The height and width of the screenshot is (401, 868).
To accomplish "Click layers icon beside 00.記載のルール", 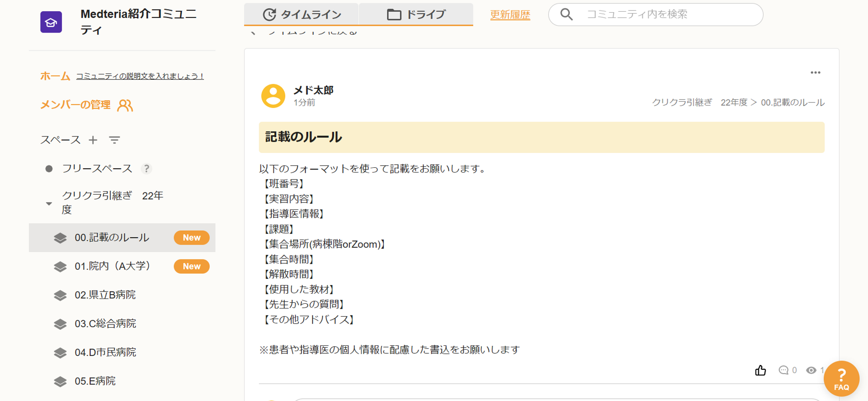I will click(x=60, y=238).
